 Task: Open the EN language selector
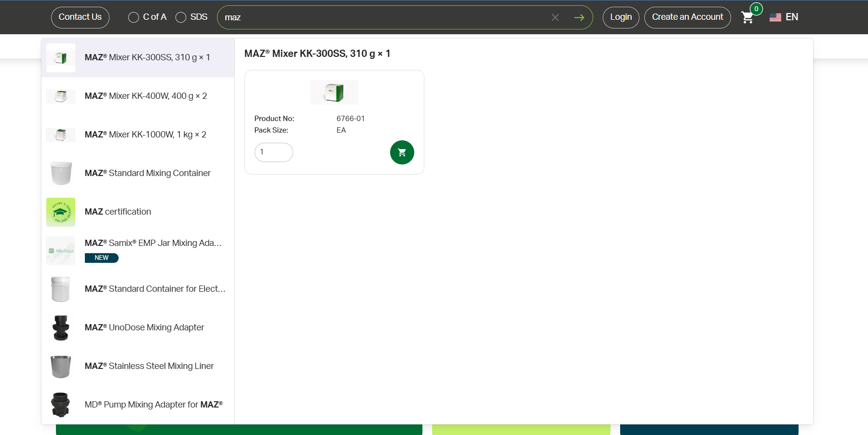(x=792, y=17)
